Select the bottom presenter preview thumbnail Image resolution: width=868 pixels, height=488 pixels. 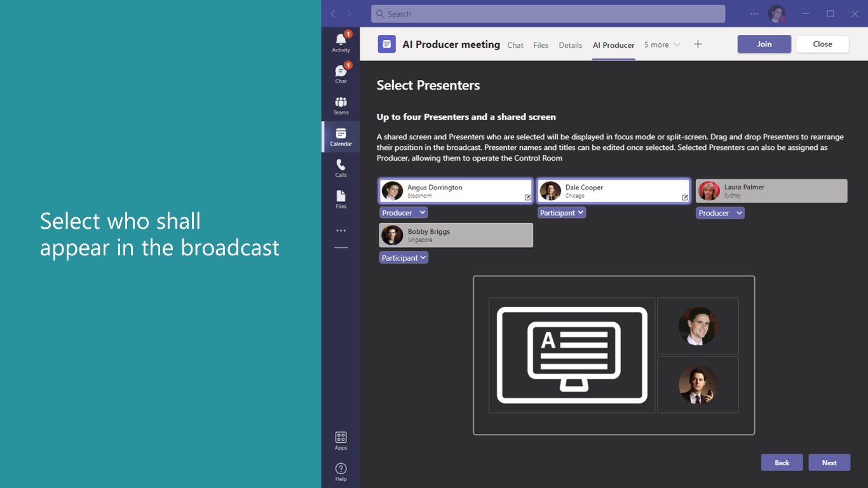click(698, 384)
